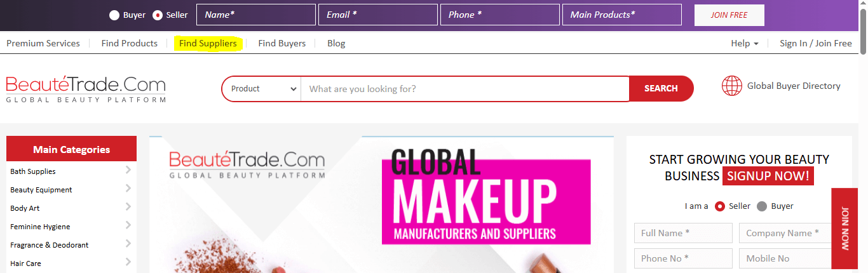Click the BeautéTrade.Com header logo
This screenshot has height=273, width=868.
click(x=86, y=89)
